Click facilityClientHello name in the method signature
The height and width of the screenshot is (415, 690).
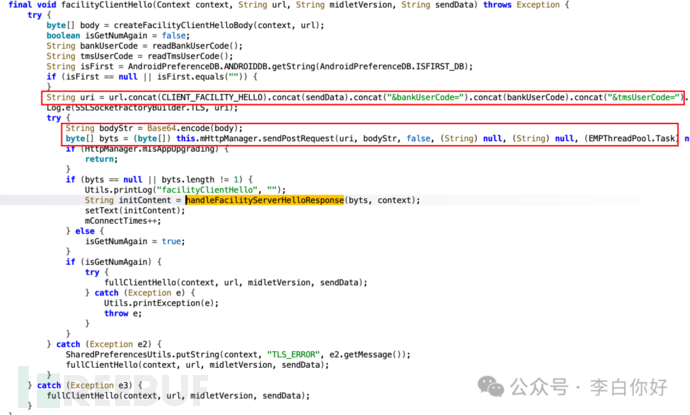106,5
